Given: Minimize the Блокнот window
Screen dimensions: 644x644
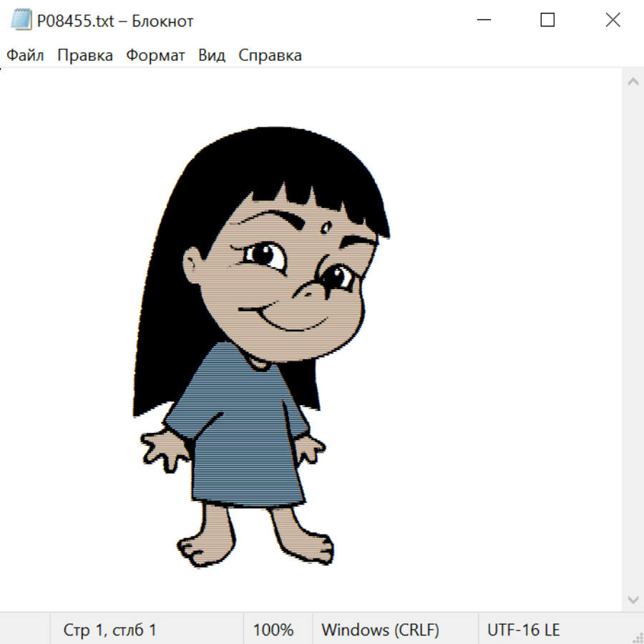Looking at the screenshot, I should pos(483,21).
